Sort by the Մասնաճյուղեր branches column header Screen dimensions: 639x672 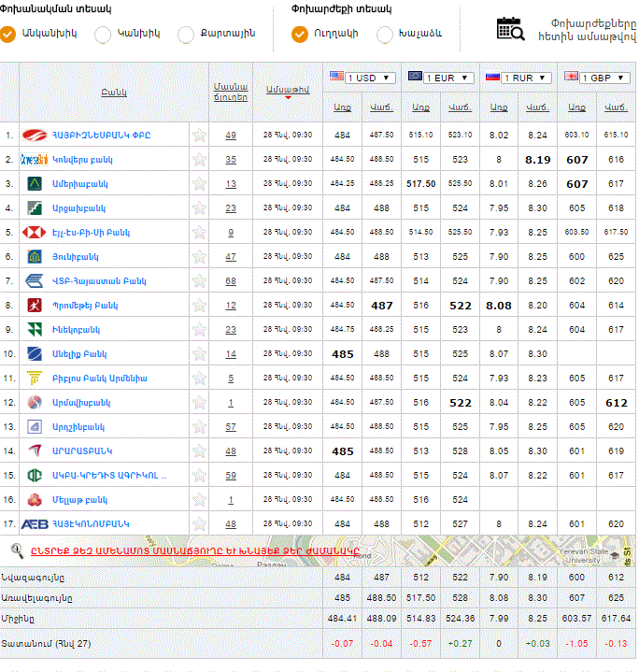[x=230, y=91]
